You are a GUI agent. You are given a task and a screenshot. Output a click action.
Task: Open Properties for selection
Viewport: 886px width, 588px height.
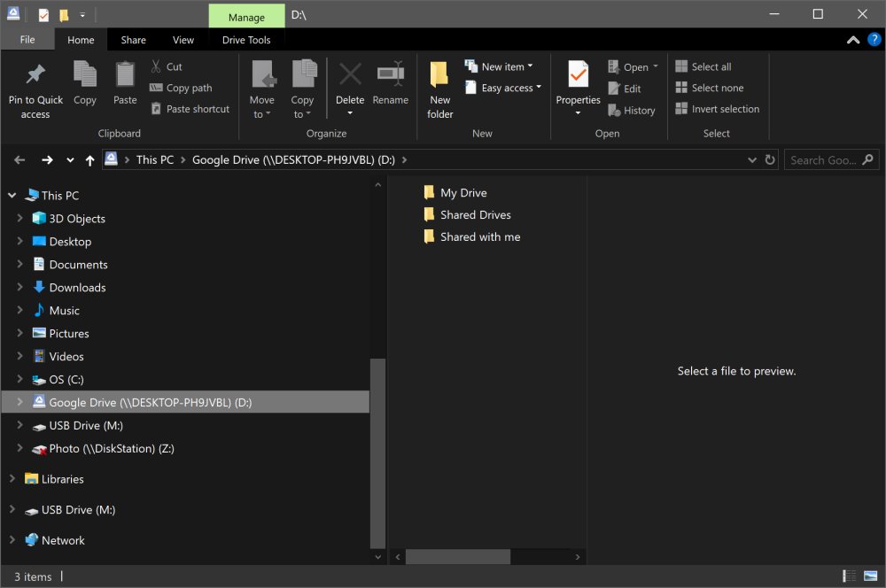click(578, 82)
